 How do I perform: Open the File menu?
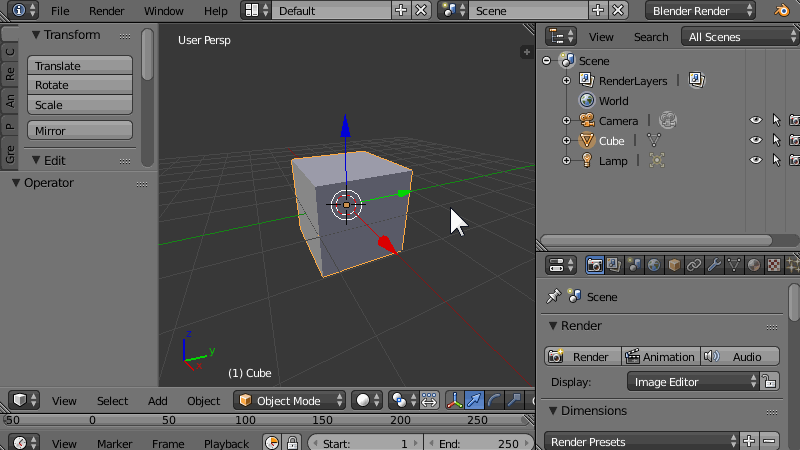pos(60,10)
